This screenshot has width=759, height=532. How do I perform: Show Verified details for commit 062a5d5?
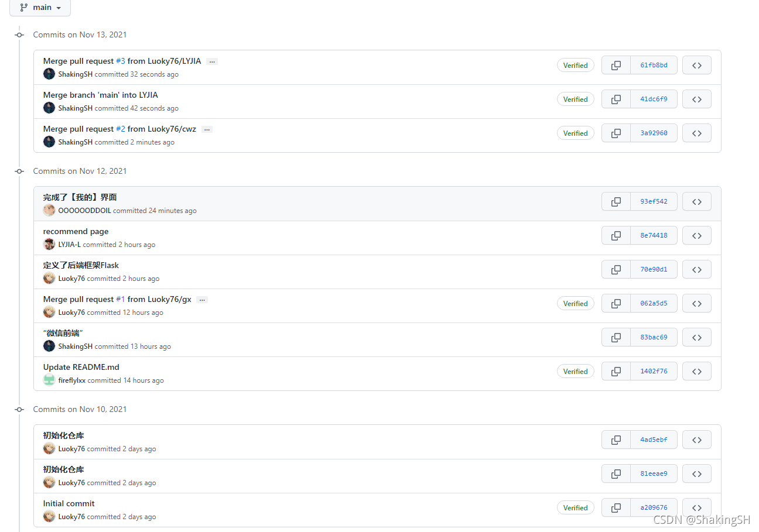point(575,304)
